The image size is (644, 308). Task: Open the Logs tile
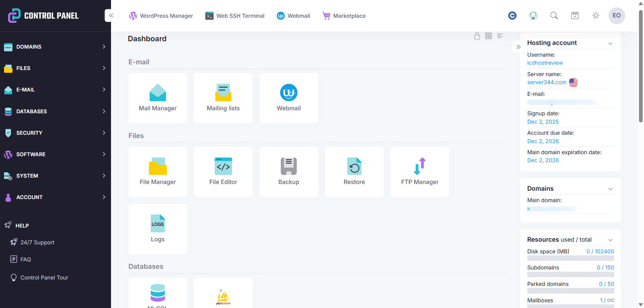(x=158, y=229)
